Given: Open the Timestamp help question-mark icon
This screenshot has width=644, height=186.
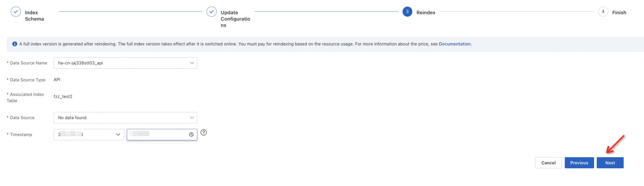Looking at the screenshot, I should click(204, 132).
